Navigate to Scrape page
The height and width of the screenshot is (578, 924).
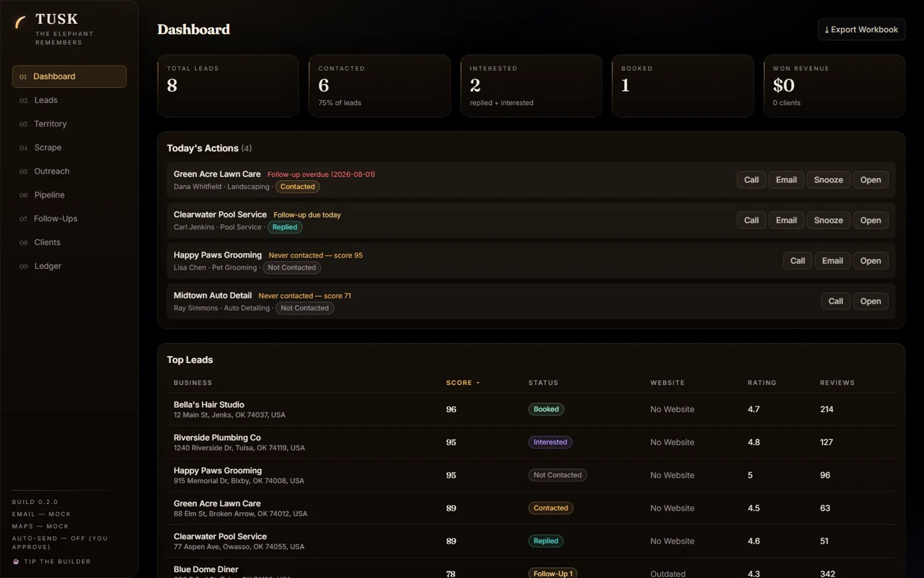click(x=69, y=148)
